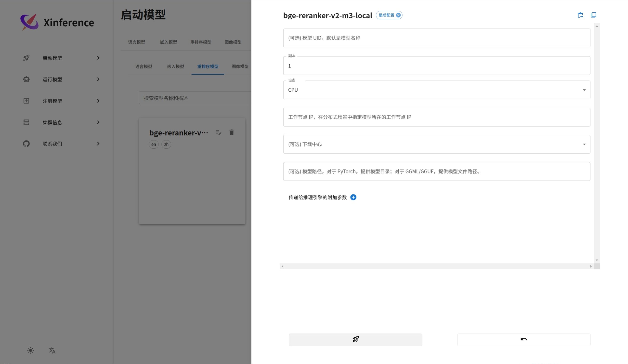Screen dimensions: 628x364
Task: Click the paste-config clipboard icon
Action: [x=580, y=15]
